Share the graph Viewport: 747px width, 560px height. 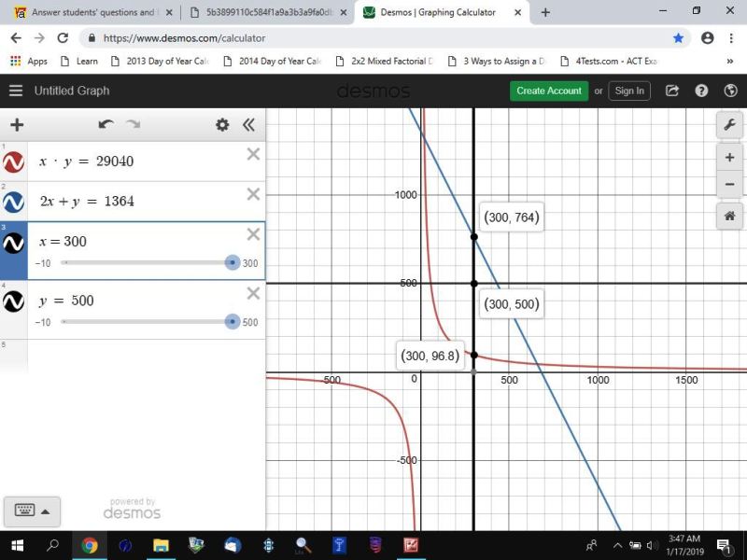(x=671, y=91)
